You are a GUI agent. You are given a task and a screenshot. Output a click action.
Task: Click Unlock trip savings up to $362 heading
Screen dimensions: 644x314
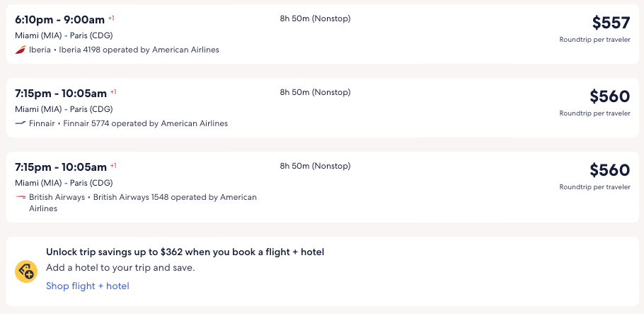(185, 252)
